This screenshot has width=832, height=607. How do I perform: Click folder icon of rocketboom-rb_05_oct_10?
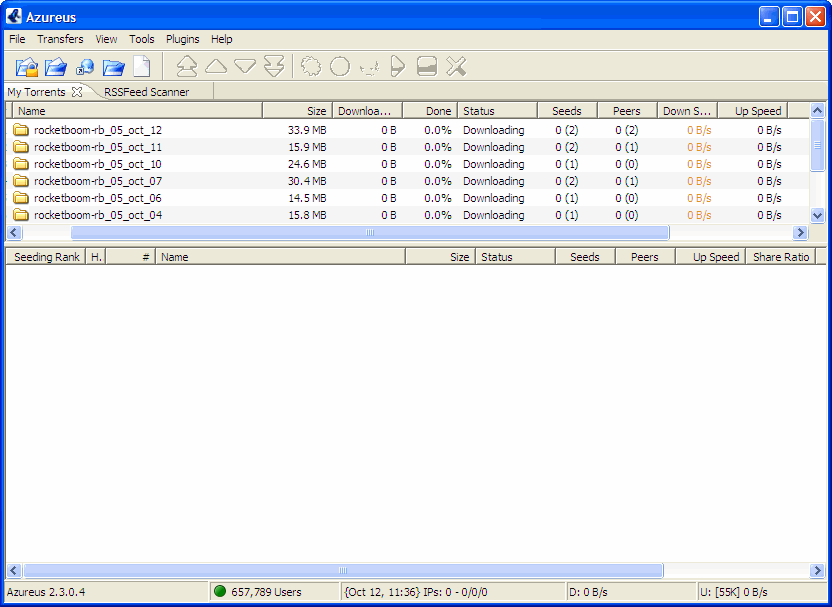coord(21,164)
